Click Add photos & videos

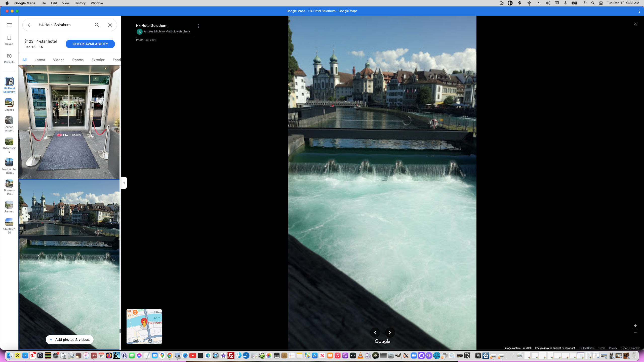coord(69,339)
